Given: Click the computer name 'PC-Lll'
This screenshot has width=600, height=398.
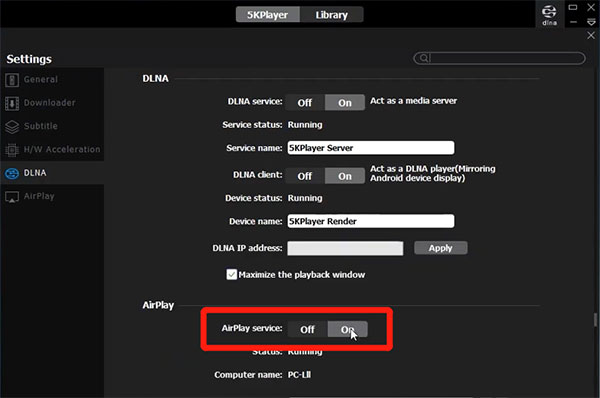Looking at the screenshot, I should pos(299,375).
